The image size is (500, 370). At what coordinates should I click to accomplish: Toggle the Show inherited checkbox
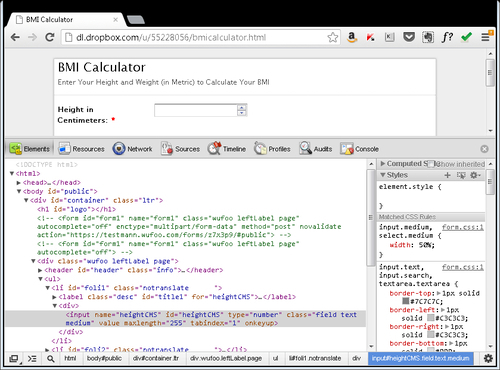click(431, 164)
